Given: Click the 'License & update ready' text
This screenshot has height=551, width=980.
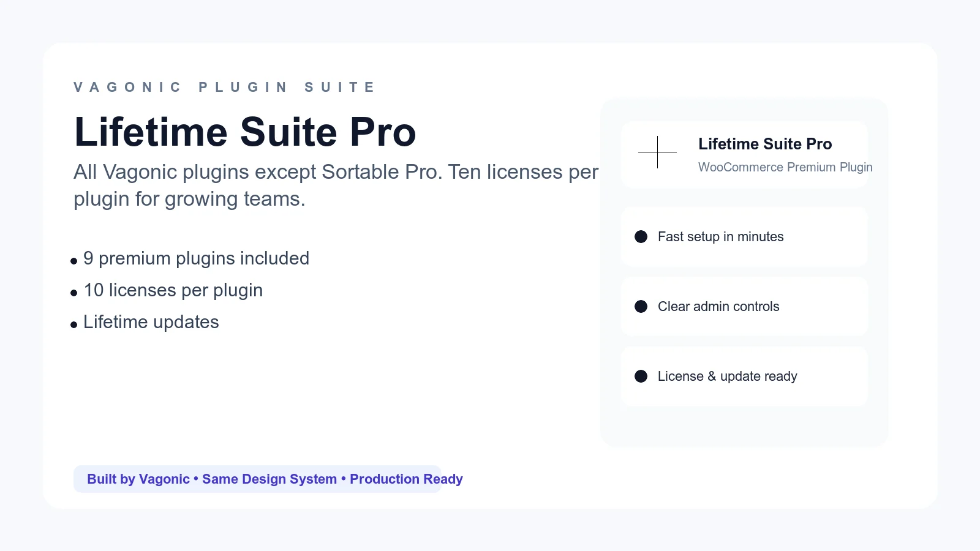Looking at the screenshot, I should (x=728, y=377).
